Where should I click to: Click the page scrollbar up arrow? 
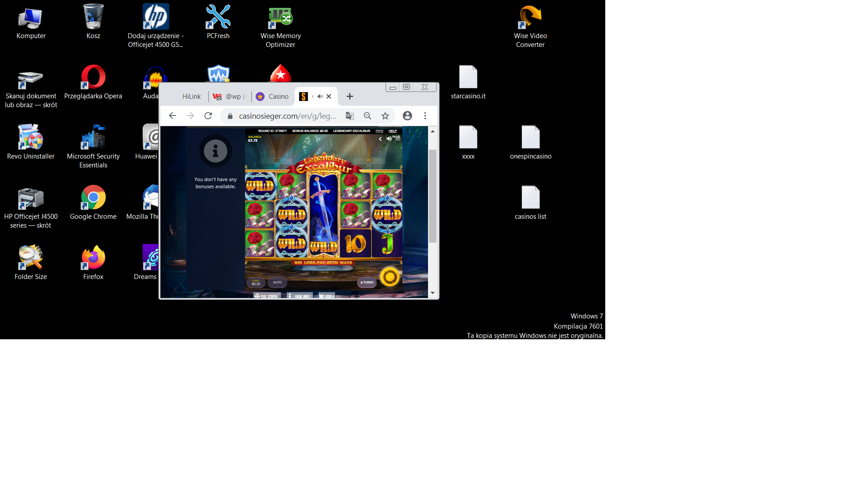pos(433,132)
